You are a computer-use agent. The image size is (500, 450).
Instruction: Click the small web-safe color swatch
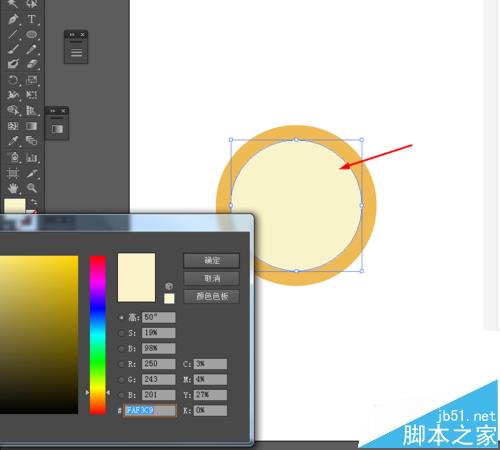169,298
